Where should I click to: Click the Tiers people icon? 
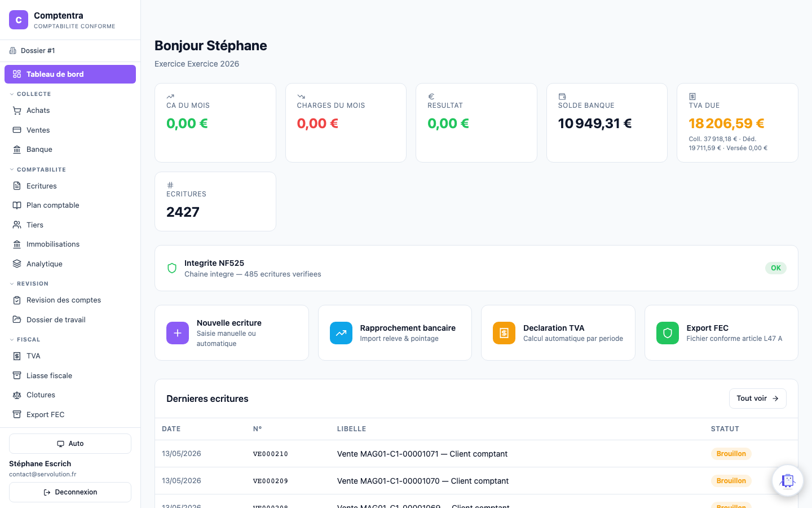pyautogui.click(x=17, y=225)
